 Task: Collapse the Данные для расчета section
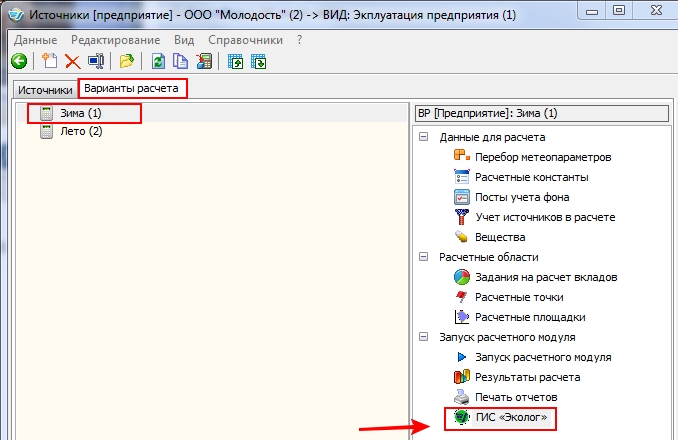click(x=424, y=137)
